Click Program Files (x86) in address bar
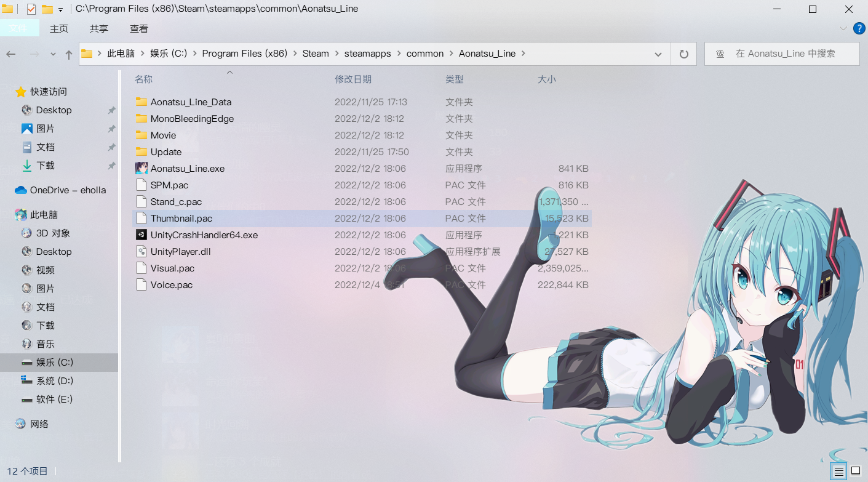The image size is (868, 482). pos(245,54)
